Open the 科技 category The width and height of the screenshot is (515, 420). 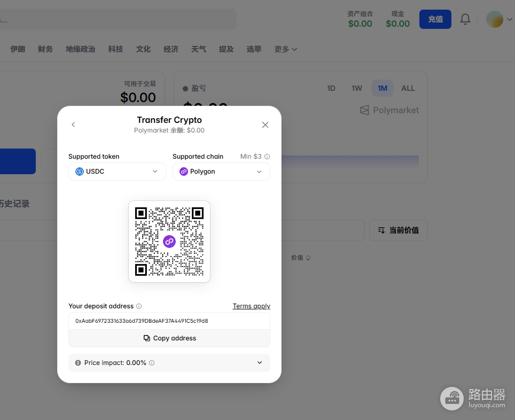(115, 49)
